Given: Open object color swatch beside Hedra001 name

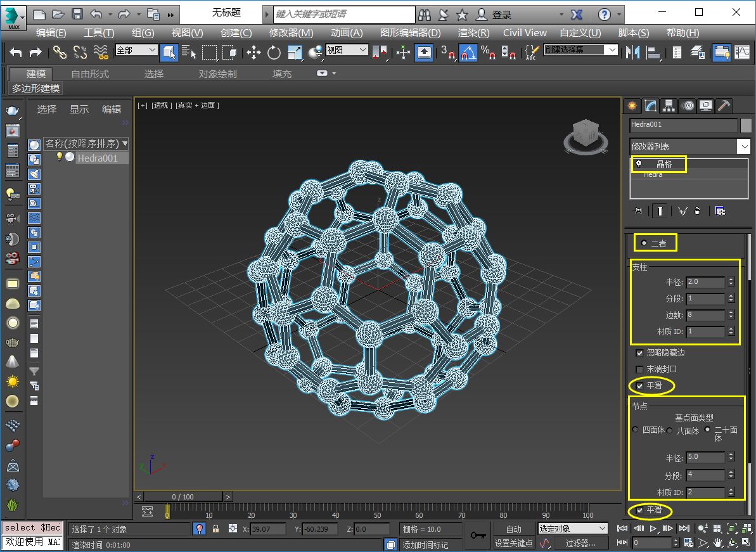Looking at the screenshot, I should pyautogui.click(x=746, y=125).
